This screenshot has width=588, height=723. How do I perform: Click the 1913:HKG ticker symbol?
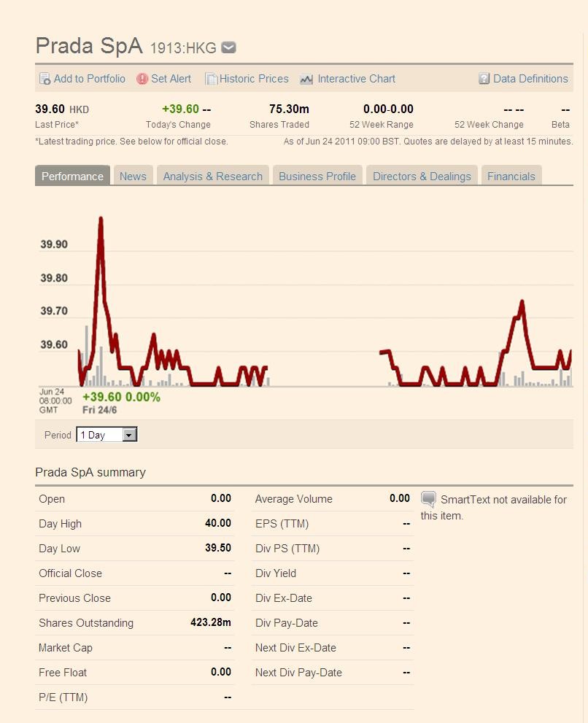[183, 48]
